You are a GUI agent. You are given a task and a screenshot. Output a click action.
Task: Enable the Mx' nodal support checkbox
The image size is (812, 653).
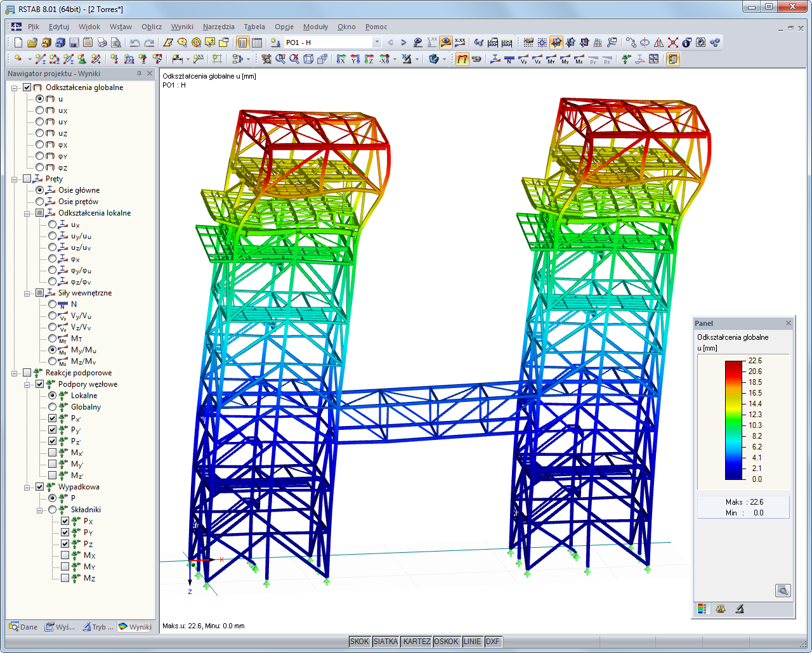(x=53, y=453)
